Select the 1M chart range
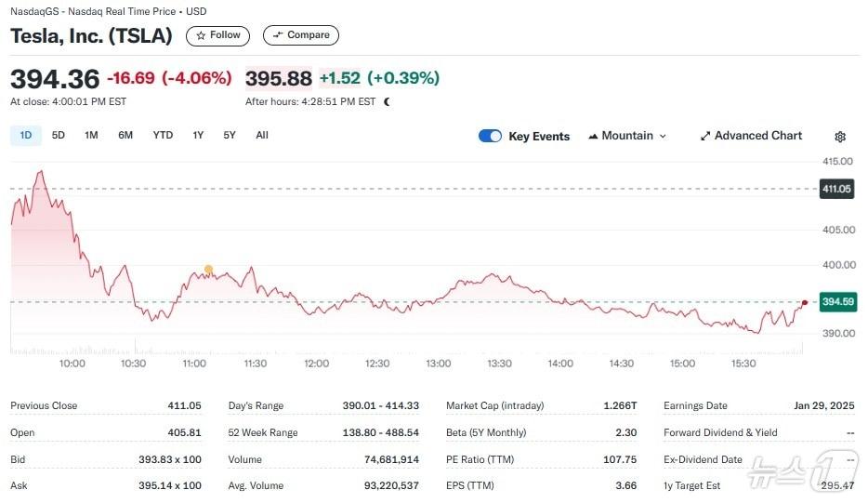The image size is (868, 503). 91,135
